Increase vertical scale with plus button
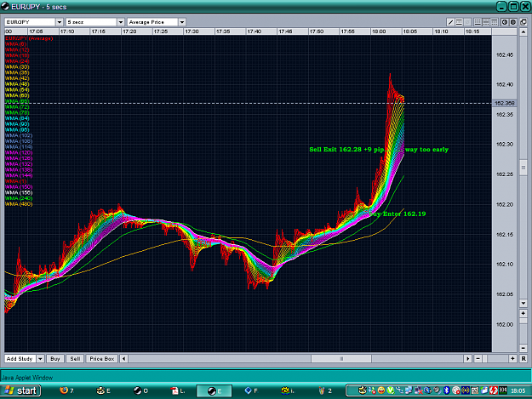Image resolution: width=532 pixels, height=399 pixels. (x=523, y=313)
